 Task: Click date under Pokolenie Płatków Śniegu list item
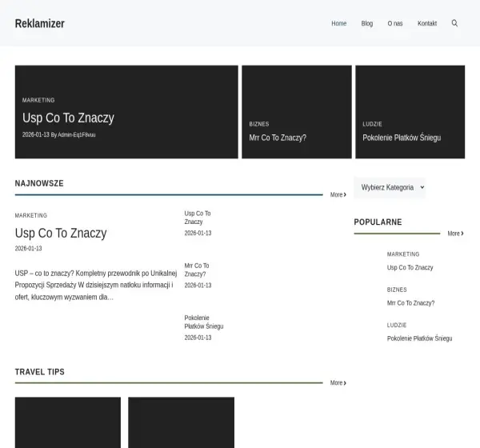click(x=198, y=338)
